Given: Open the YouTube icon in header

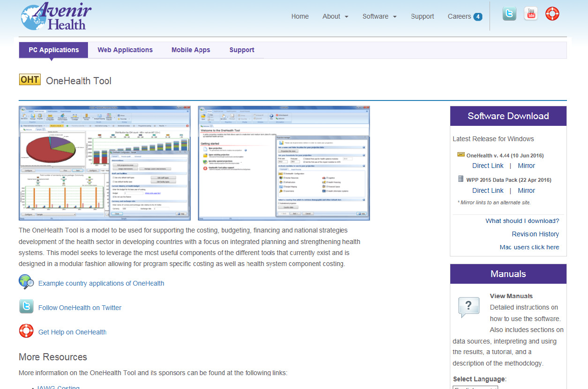Looking at the screenshot, I should (531, 14).
